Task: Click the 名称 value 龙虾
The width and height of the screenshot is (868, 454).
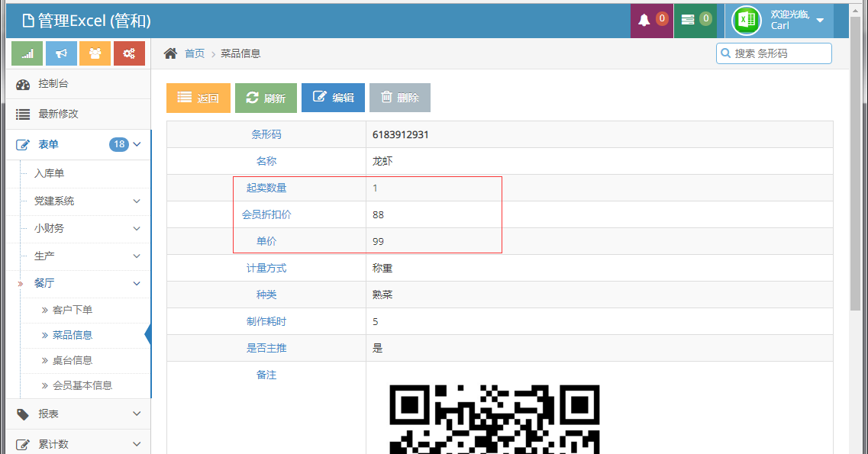Action: [382, 162]
